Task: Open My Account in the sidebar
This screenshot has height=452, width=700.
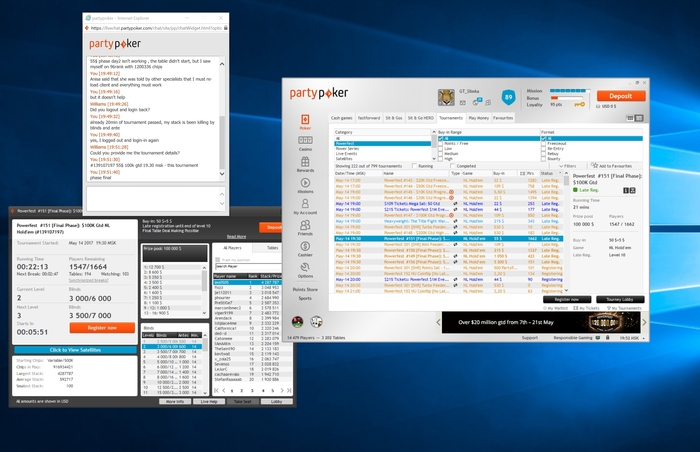Action: (x=305, y=204)
